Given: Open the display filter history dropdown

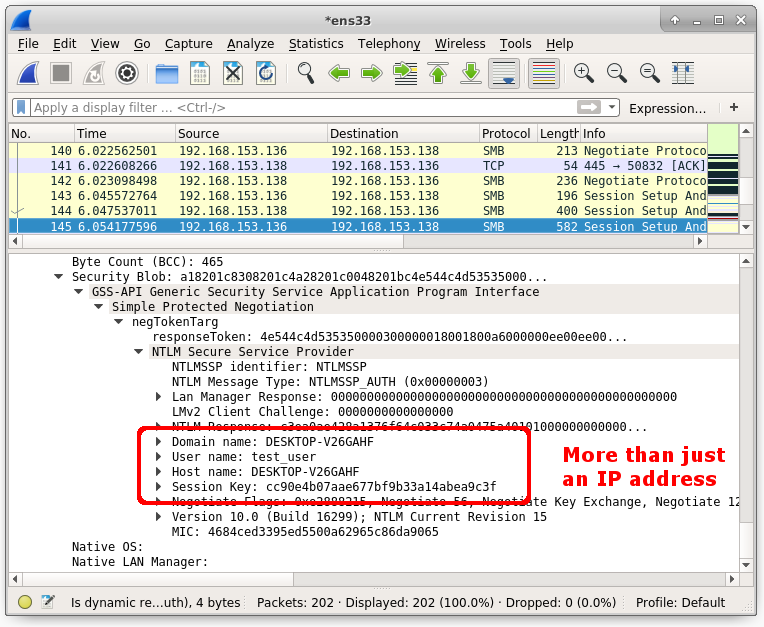Looking at the screenshot, I should [x=611, y=108].
